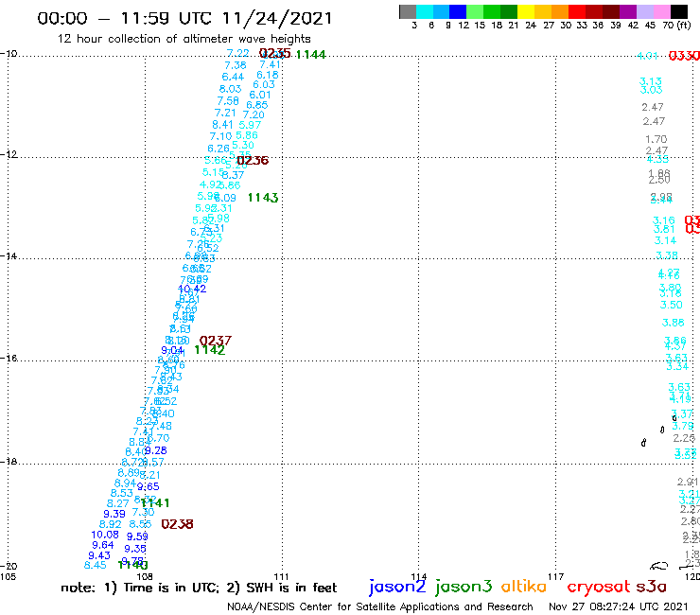This screenshot has width=700, height=615.
Task: Click the black swatch ending the legend
Action: tap(679, 11)
